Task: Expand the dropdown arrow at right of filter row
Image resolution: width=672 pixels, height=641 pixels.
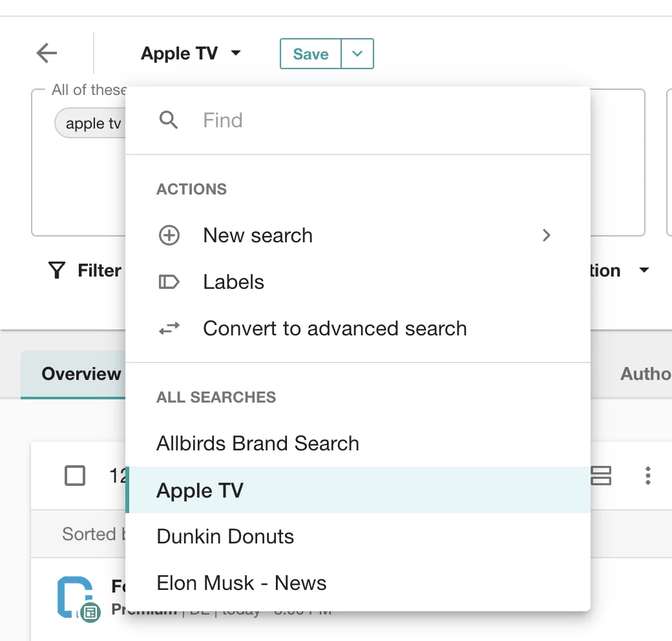Action: coord(644,270)
